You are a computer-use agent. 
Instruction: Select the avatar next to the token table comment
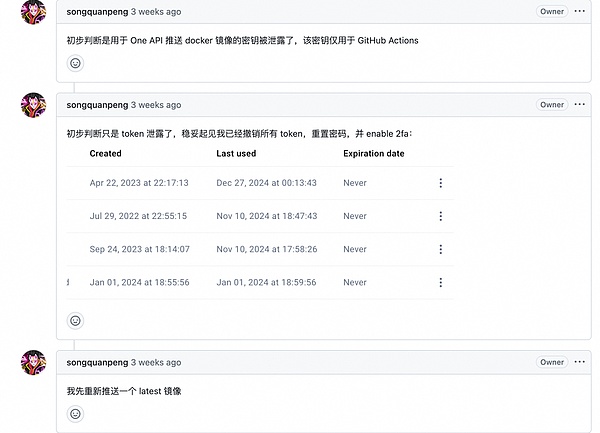coord(33,105)
